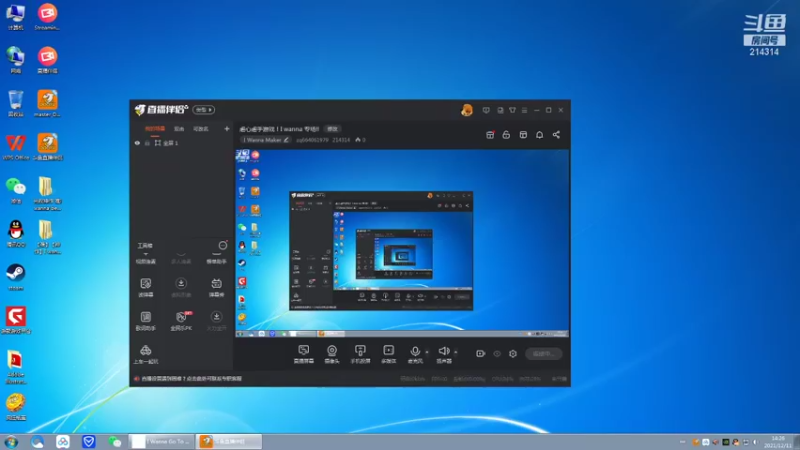
Task: Toggle the lock icon on 全屏 1 source
Action: (x=147, y=143)
